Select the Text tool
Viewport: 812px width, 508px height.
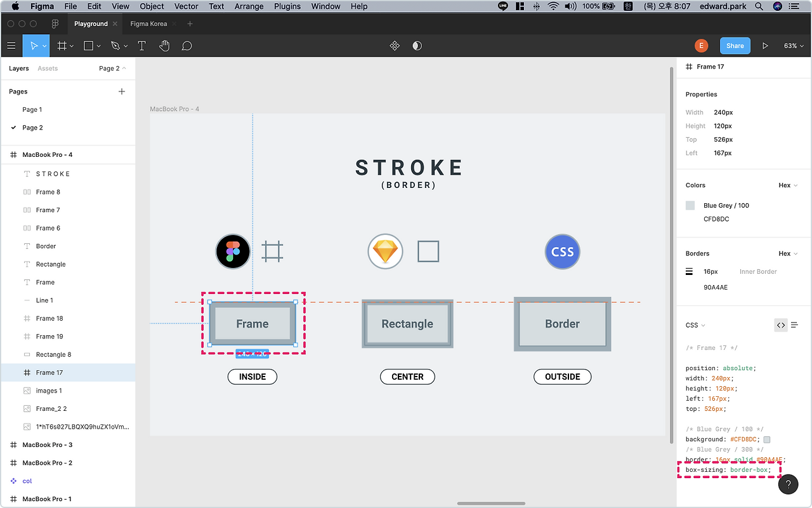point(141,46)
